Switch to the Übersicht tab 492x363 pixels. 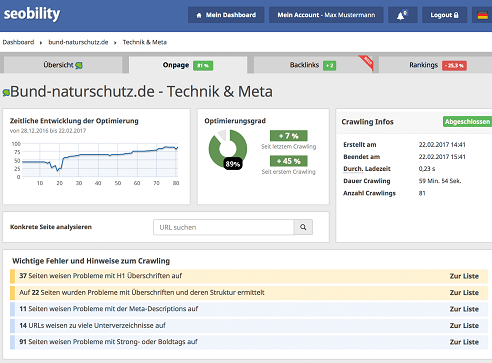tap(63, 65)
